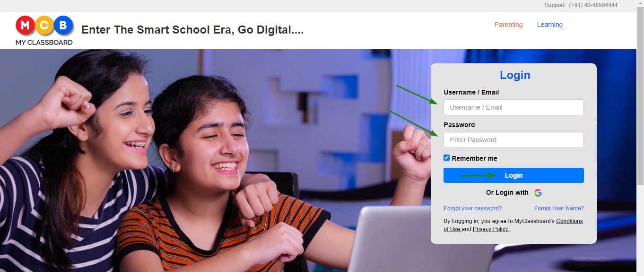Click the red M logo circle

26,26
